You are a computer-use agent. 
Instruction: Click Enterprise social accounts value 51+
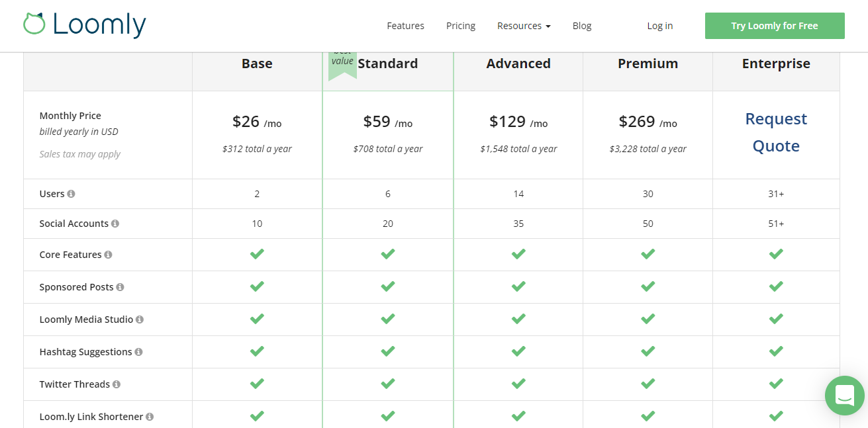776,224
